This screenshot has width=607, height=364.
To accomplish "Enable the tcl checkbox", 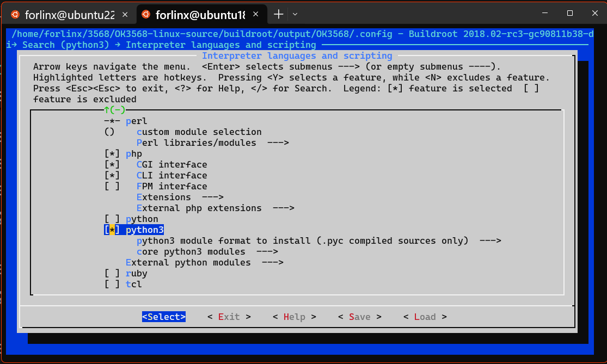I will 112,284.
